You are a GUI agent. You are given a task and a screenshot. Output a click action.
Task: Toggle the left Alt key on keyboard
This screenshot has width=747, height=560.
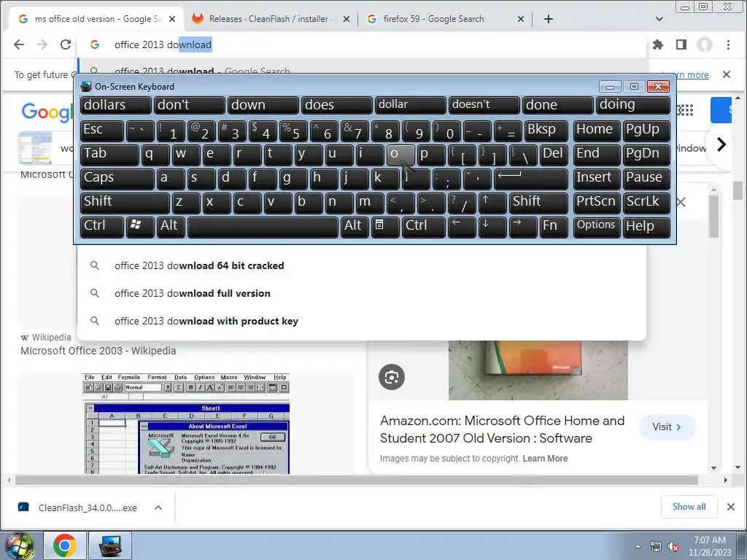(x=169, y=227)
